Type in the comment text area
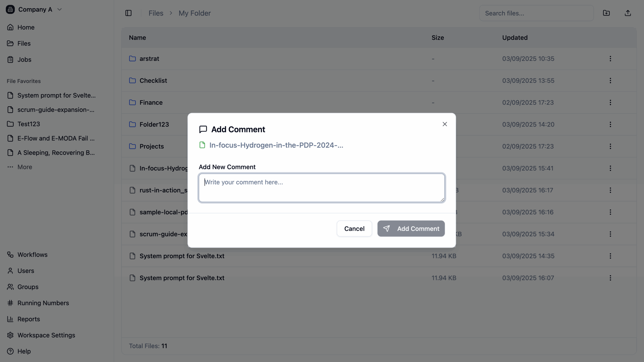 tap(321, 188)
